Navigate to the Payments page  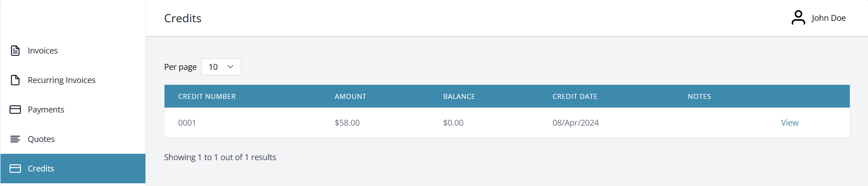point(46,109)
